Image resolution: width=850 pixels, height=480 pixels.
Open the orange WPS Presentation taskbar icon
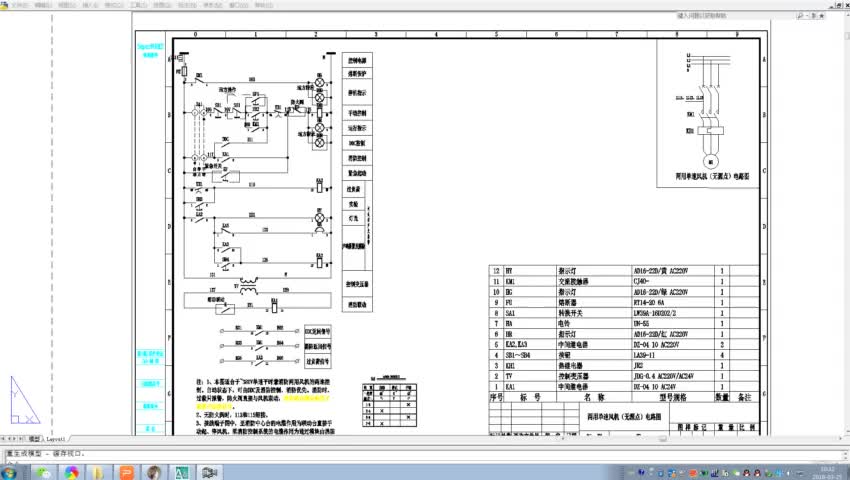pyautogui.click(x=126, y=472)
